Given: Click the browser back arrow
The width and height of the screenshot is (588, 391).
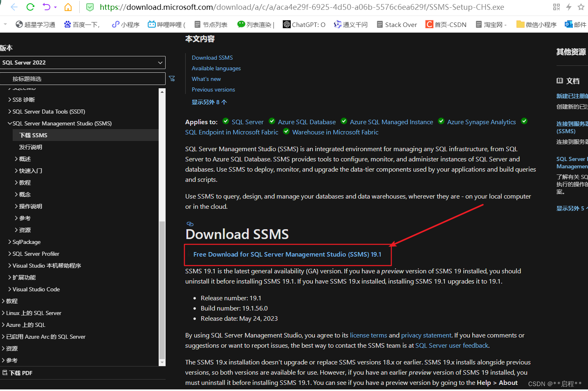Looking at the screenshot, I should click(14, 7).
